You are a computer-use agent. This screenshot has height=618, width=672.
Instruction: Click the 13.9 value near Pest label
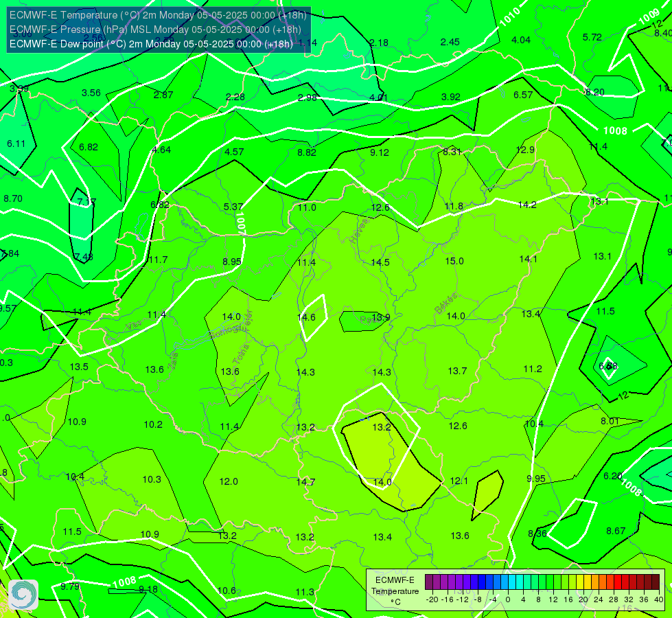point(381,317)
